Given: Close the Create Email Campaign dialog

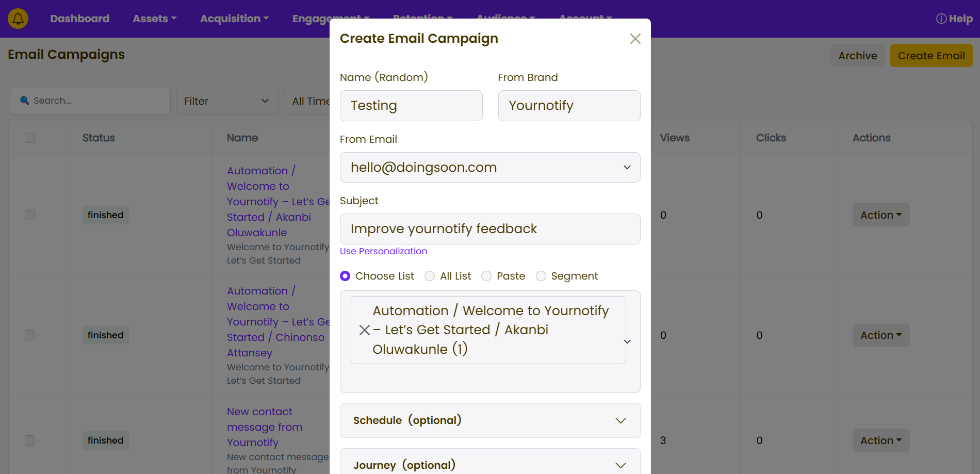Looking at the screenshot, I should pos(635,39).
